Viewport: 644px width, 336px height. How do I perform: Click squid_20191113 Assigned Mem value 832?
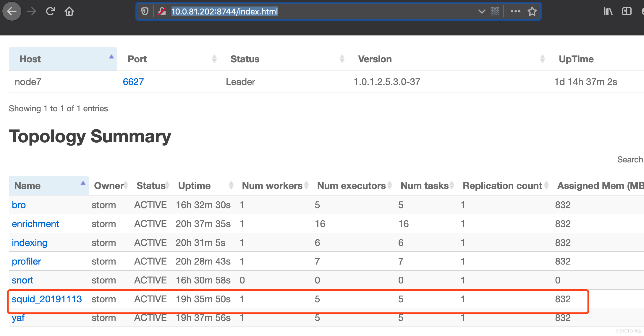coord(563,299)
